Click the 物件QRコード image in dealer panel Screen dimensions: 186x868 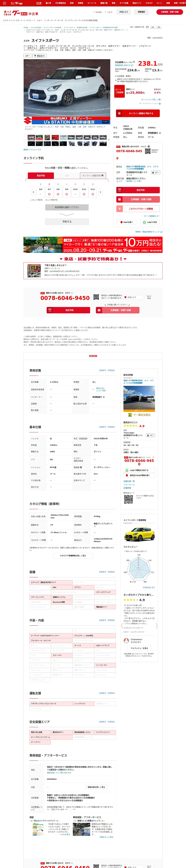coord(128,499)
